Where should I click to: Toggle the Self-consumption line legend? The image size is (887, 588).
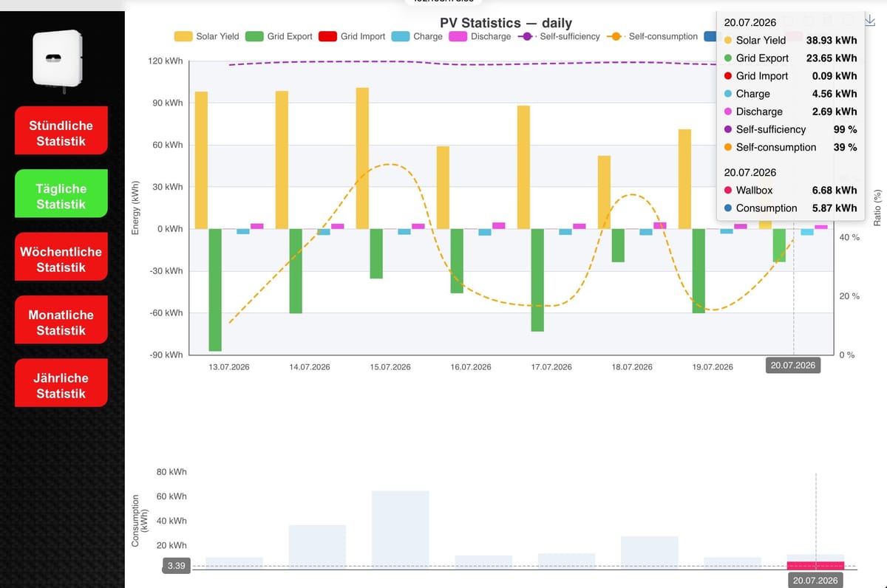click(x=651, y=36)
